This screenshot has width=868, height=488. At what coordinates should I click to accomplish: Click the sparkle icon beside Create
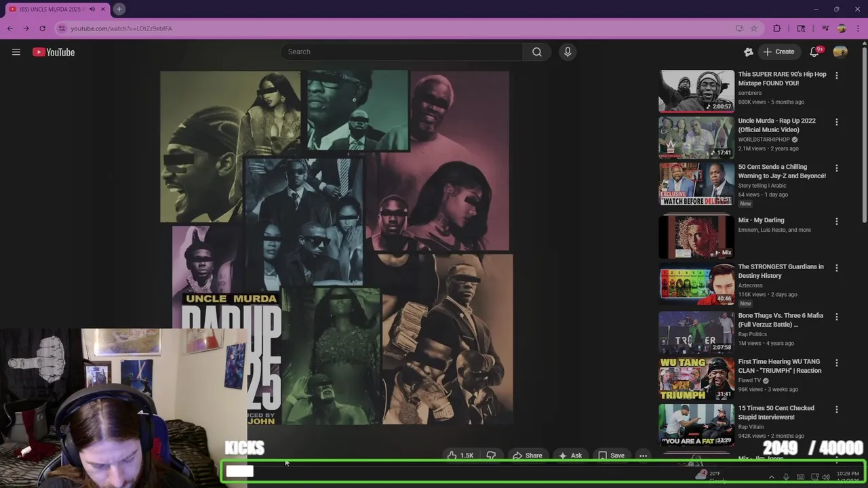tap(749, 52)
